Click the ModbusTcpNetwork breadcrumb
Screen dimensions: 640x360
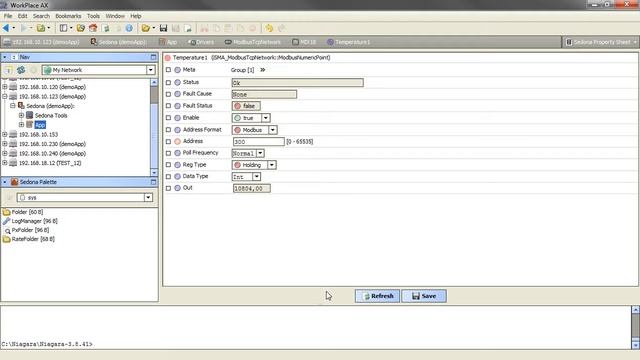pyautogui.click(x=253, y=42)
